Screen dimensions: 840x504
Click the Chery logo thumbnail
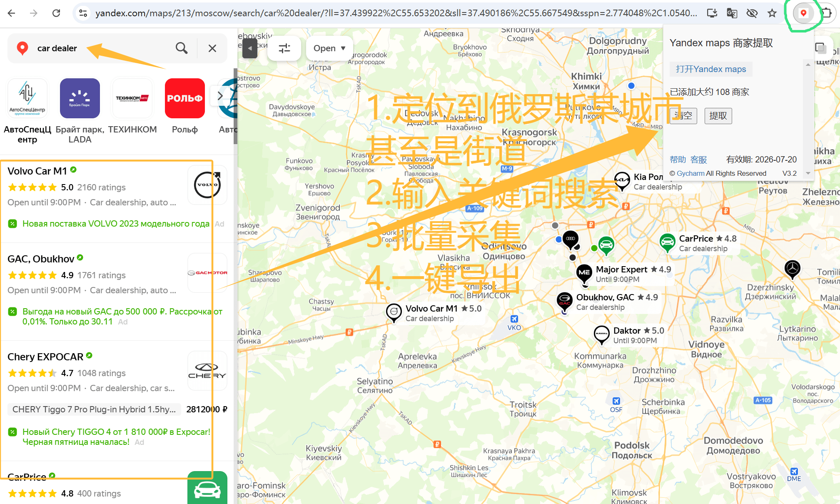(207, 371)
